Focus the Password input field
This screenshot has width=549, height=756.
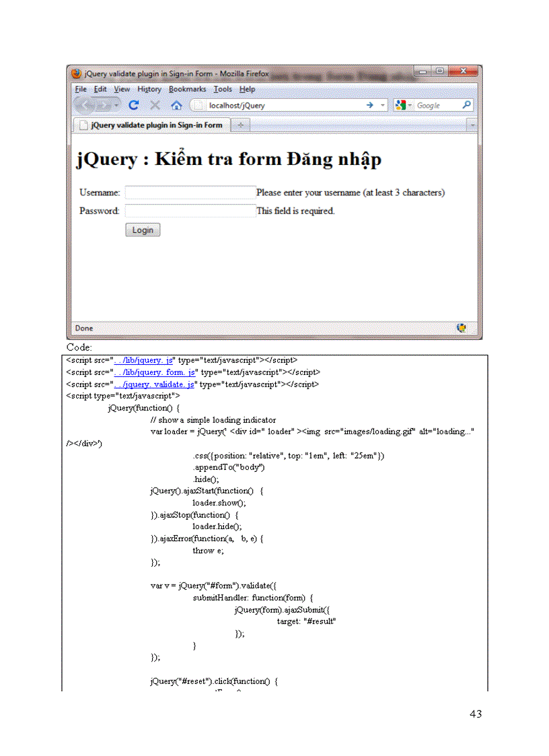click(190, 211)
